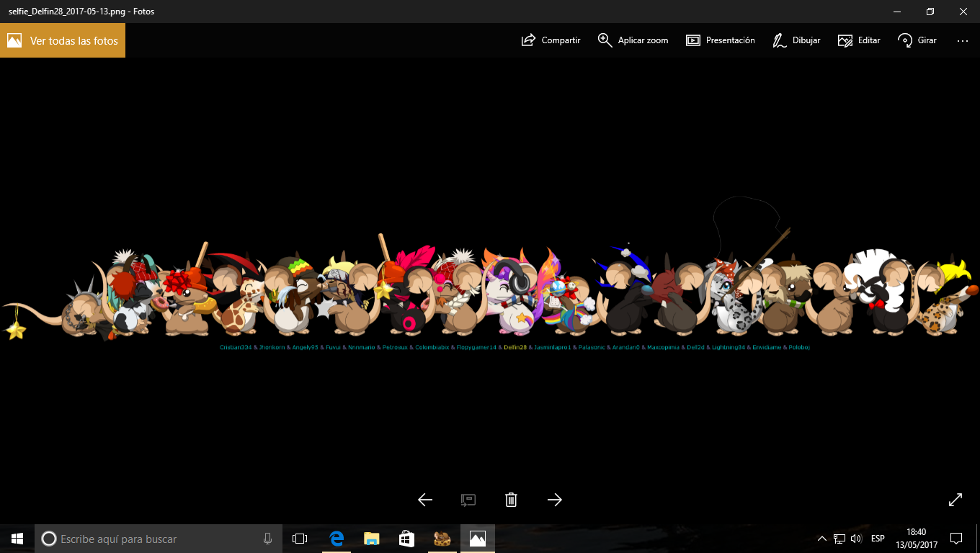This screenshot has height=553, width=980.
Task: Go to the previous photo arrow
Action: [x=425, y=500]
